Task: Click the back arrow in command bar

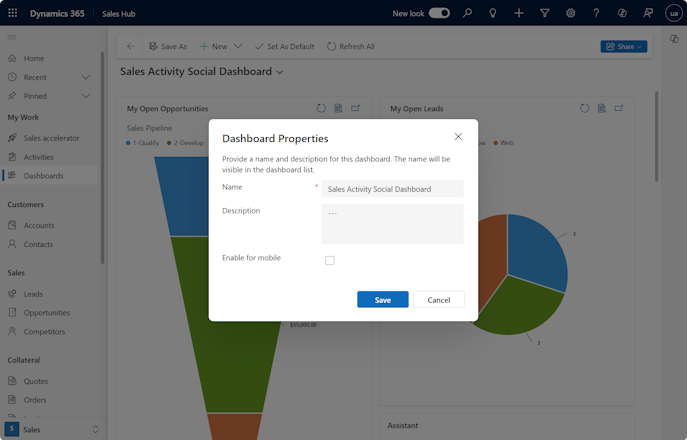Action: point(131,46)
